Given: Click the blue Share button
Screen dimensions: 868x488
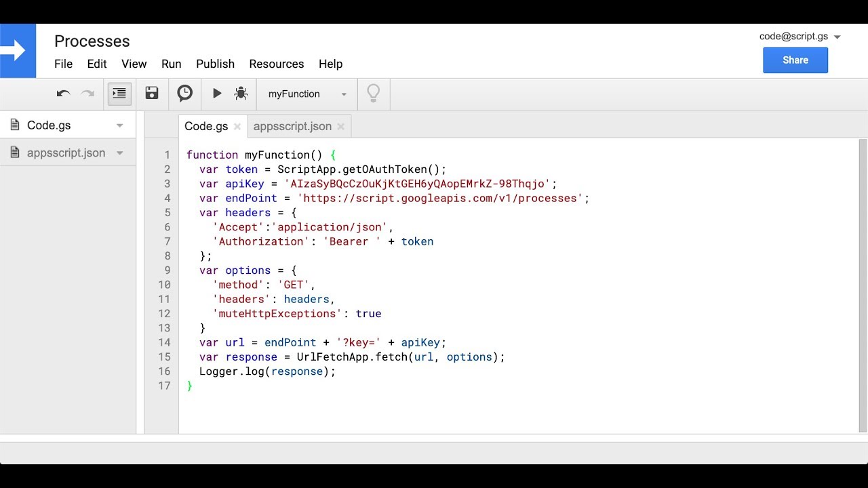Looking at the screenshot, I should (795, 60).
